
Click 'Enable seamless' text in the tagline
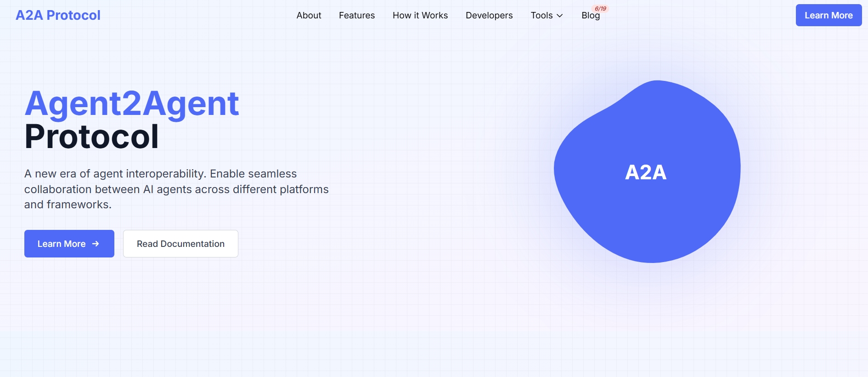tap(253, 174)
